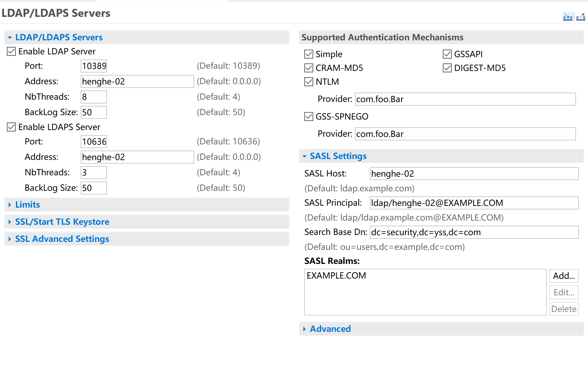Viewport: 588px width, 376px height.
Task: Click the NTLM Provider text field
Action: click(465, 99)
